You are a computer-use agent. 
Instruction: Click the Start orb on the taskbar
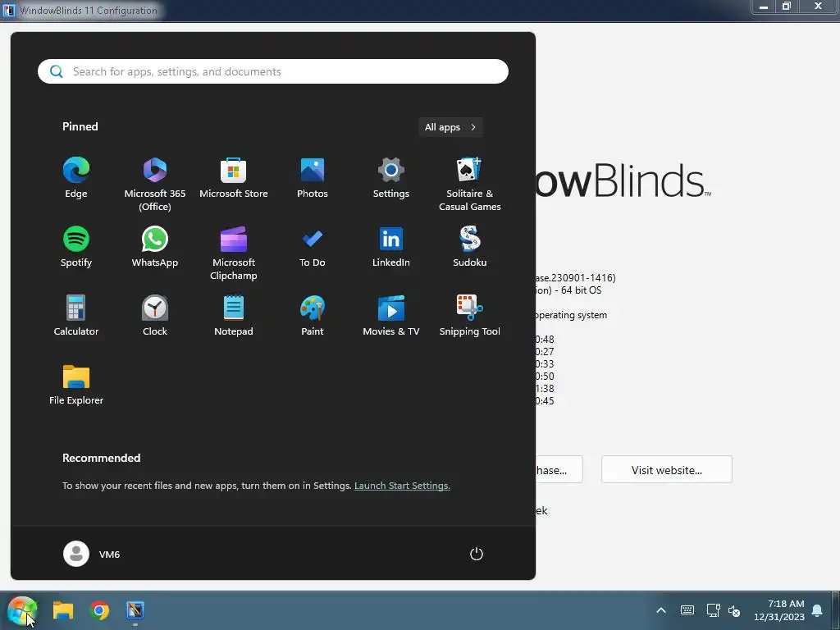click(x=22, y=610)
